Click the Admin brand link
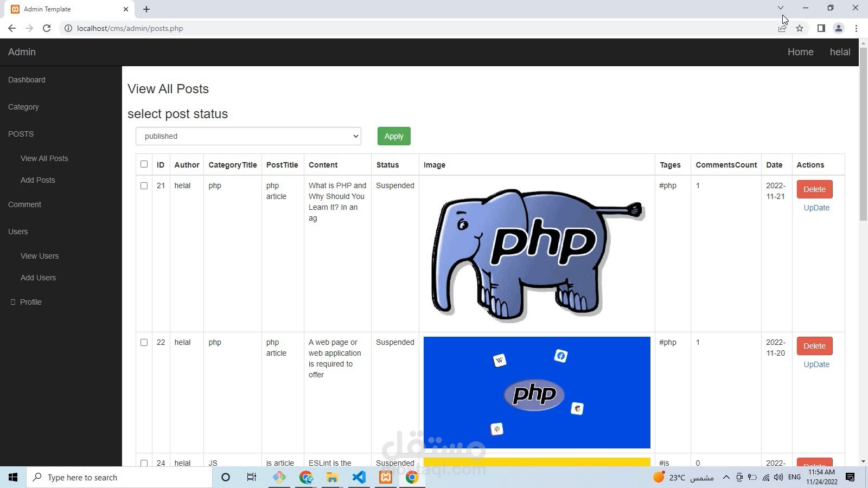 click(22, 52)
